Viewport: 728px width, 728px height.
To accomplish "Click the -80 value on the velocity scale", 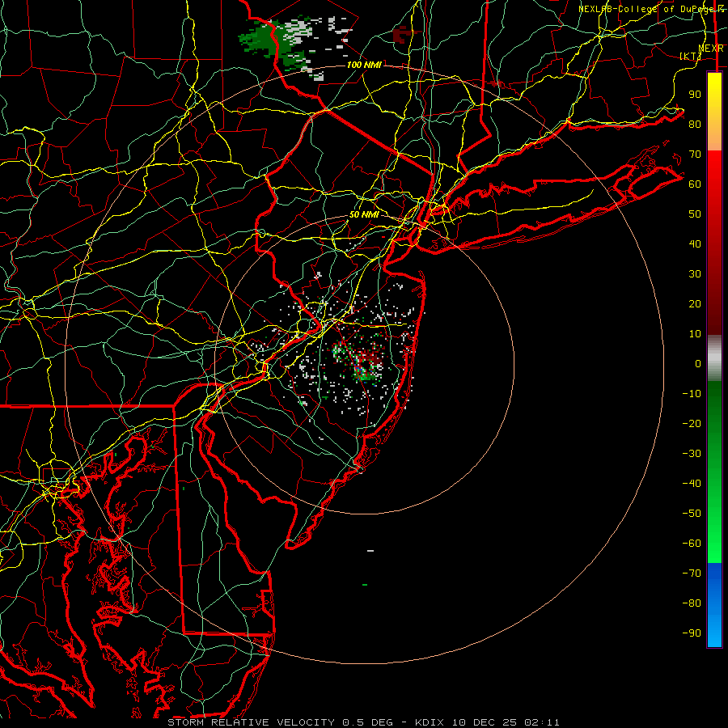I will (692, 603).
